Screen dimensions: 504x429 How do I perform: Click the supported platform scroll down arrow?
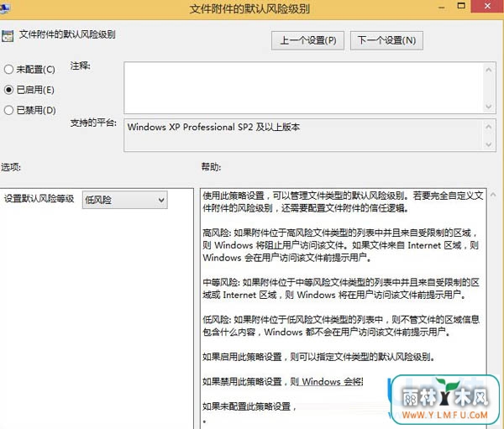pyautogui.click(x=489, y=144)
